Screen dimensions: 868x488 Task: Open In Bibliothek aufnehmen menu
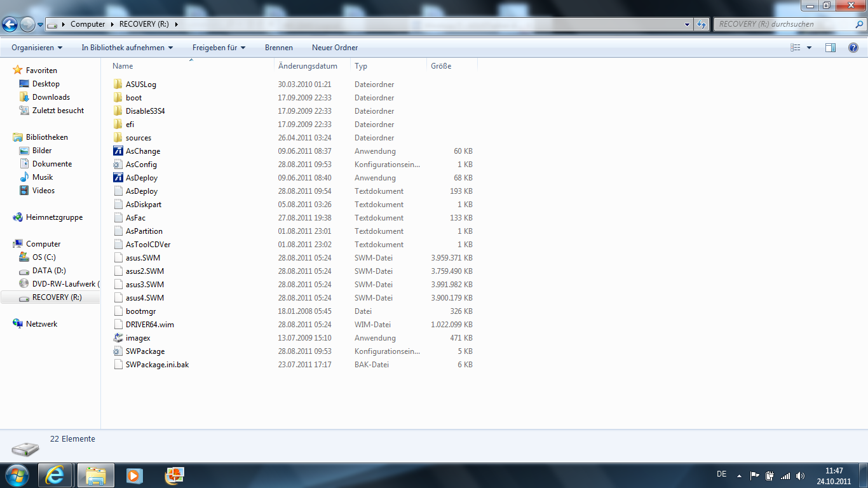(x=127, y=48)
